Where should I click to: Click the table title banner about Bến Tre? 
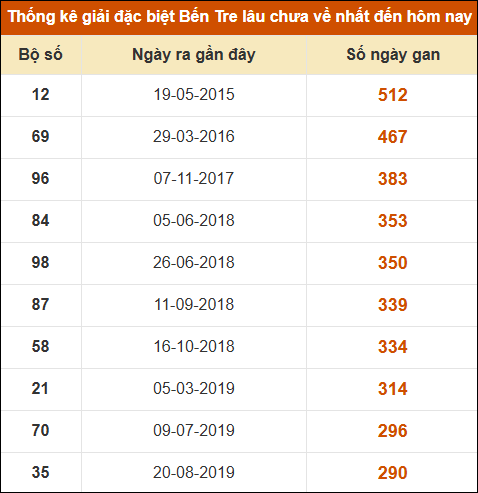(x=239, y=17)
